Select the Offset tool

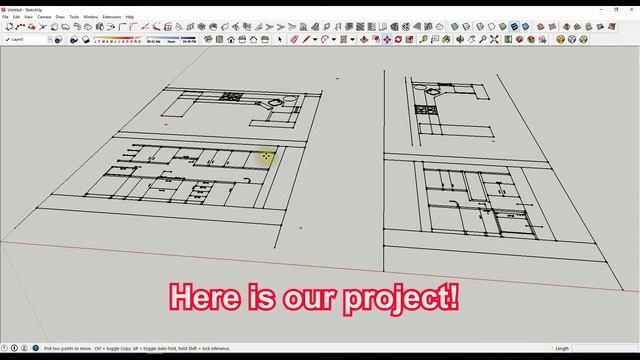(376, 40)
